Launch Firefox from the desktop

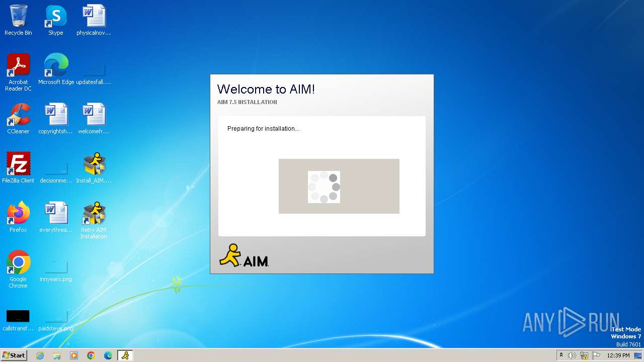(x=18, y=217)
